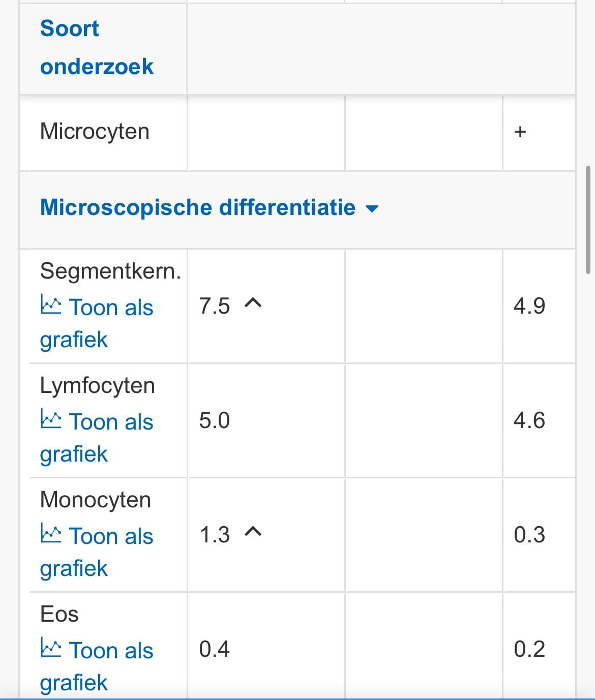Viewport: 595px width, 700px height.
Task: Select the Lymfocyten value 5.0
Action: (215, 421)
